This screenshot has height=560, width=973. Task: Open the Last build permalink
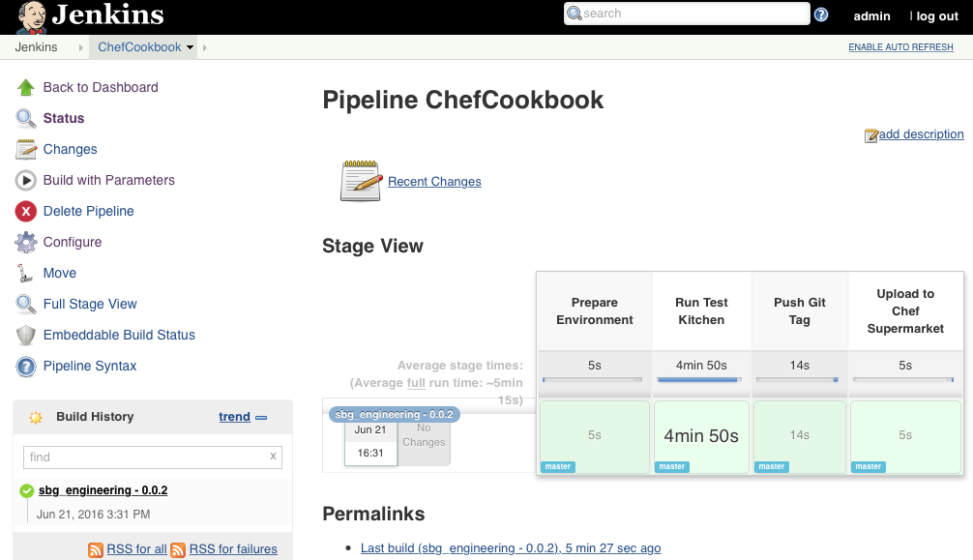[511, 548]
